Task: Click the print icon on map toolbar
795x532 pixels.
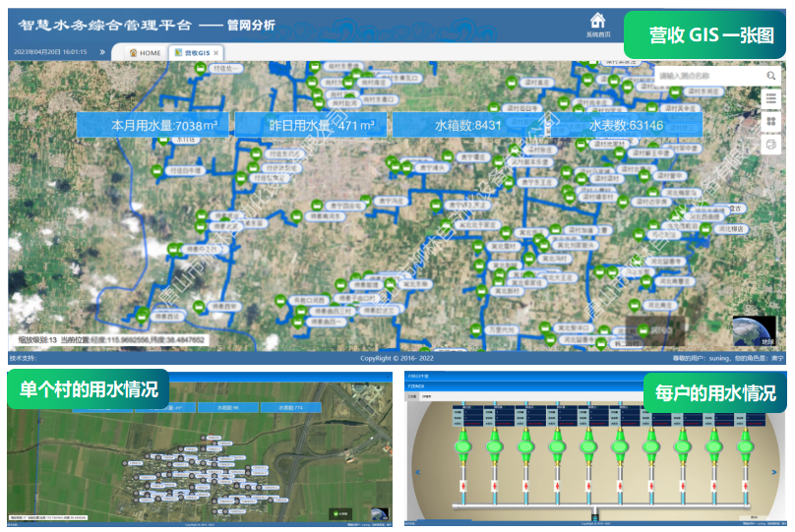Action: [771, 144]
